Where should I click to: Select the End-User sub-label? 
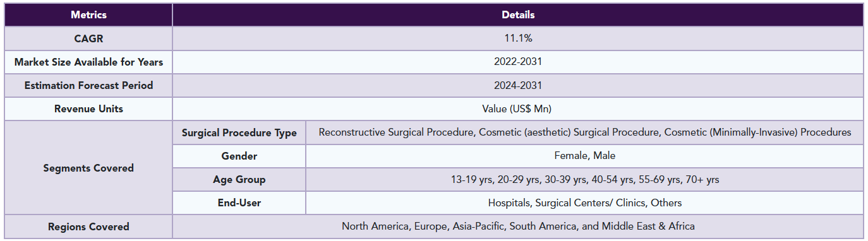(239, 203)
